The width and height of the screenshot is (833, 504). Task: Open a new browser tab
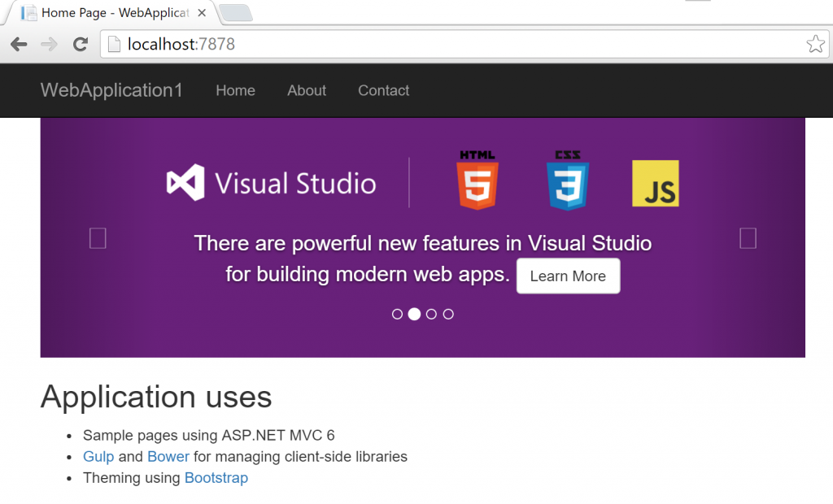pyautogui.click(x=236, y=13)
